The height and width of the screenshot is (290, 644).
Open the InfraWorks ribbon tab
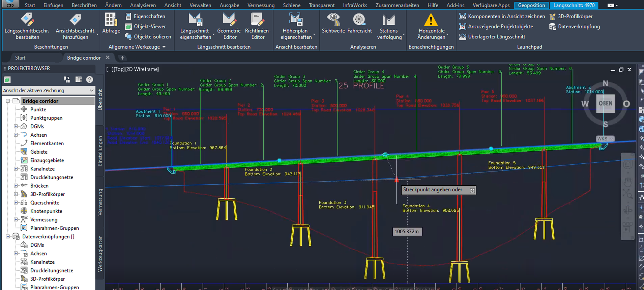pos(355,5)
